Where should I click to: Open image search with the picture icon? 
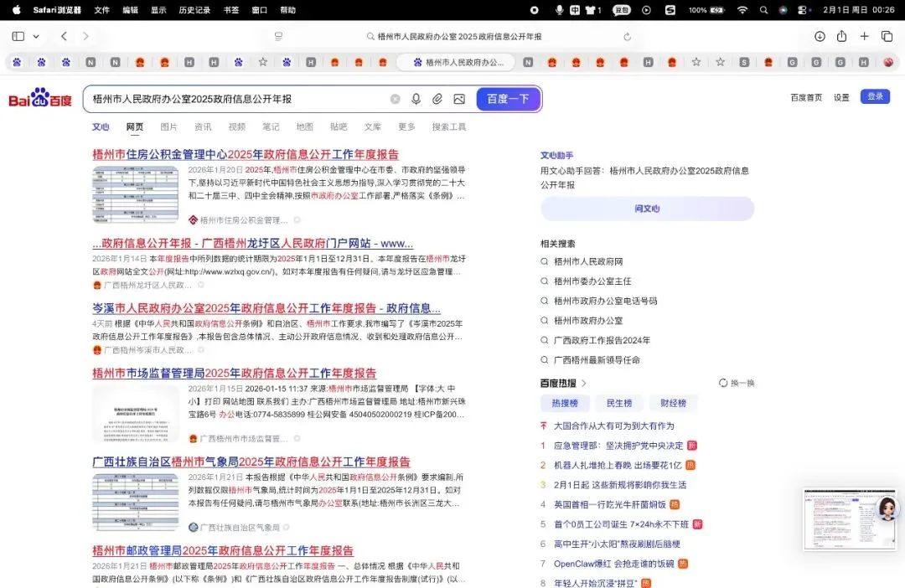point(459,99)
